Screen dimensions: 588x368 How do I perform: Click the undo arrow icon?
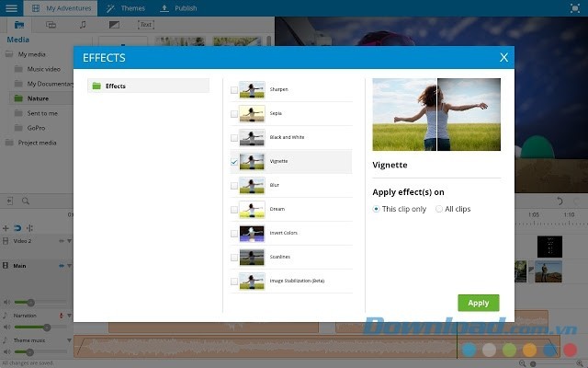560,201
